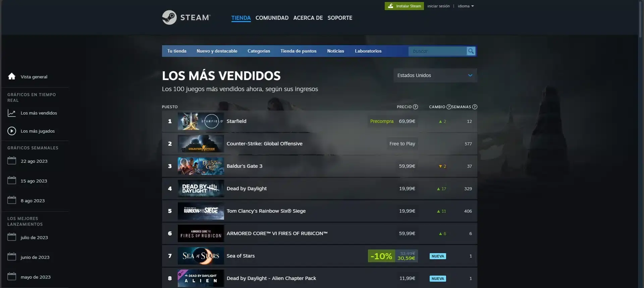Open the Categorías menu
The image size is (644, 288).
(259, 51)
